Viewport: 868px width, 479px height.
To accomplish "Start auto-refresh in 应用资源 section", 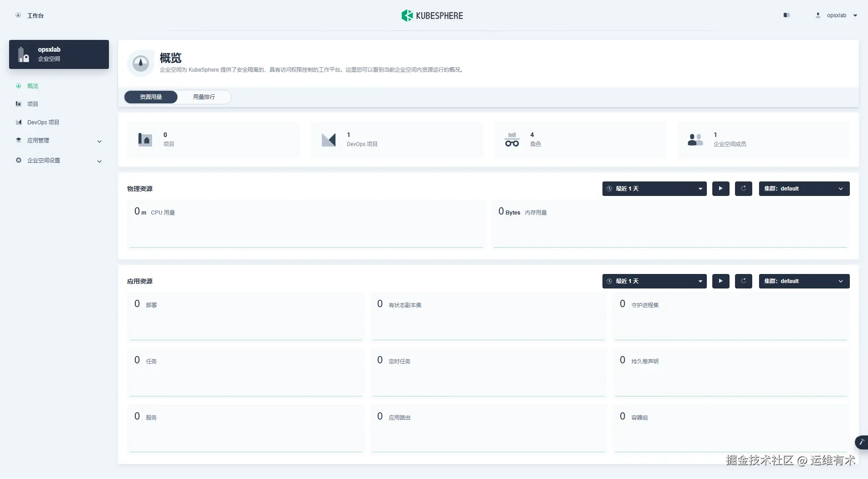I will tap(721, 281).
